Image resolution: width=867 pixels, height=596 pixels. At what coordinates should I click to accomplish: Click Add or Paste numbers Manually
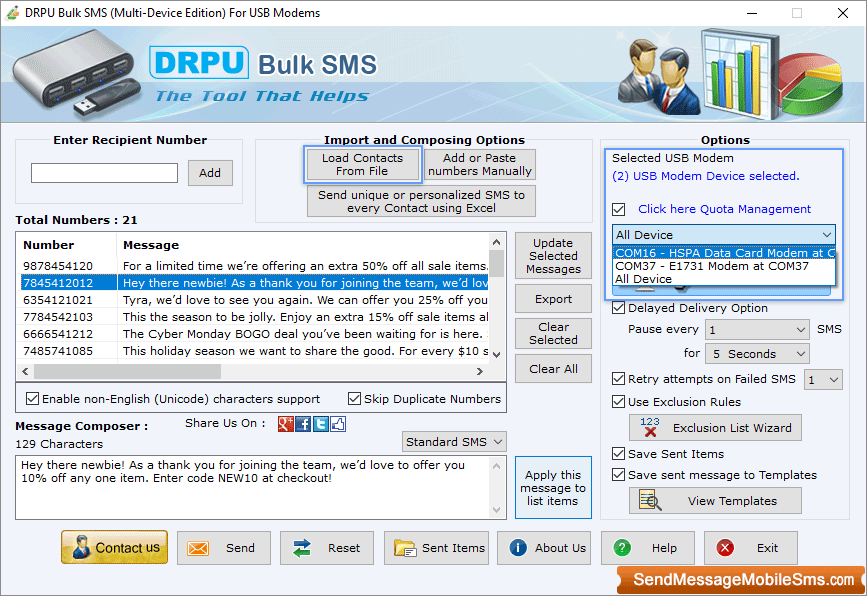[479, 165]
